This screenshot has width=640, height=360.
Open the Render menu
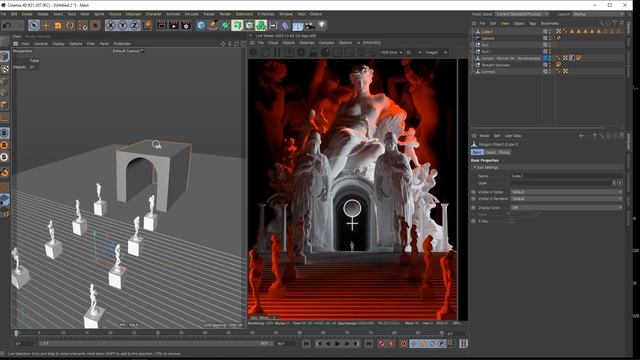coord(225,14)
